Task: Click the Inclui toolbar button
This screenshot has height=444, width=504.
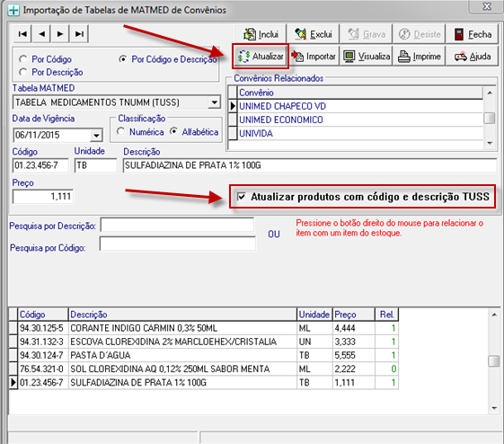Action: coord(261,34)
